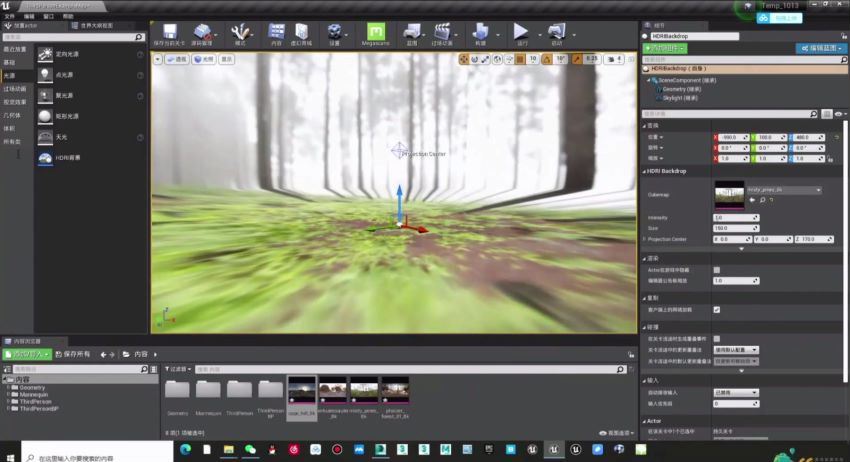Viewport: 850px width, 462px height.
Task: Select the Point Light (点光源) actor icon
Action: point(46,75)
